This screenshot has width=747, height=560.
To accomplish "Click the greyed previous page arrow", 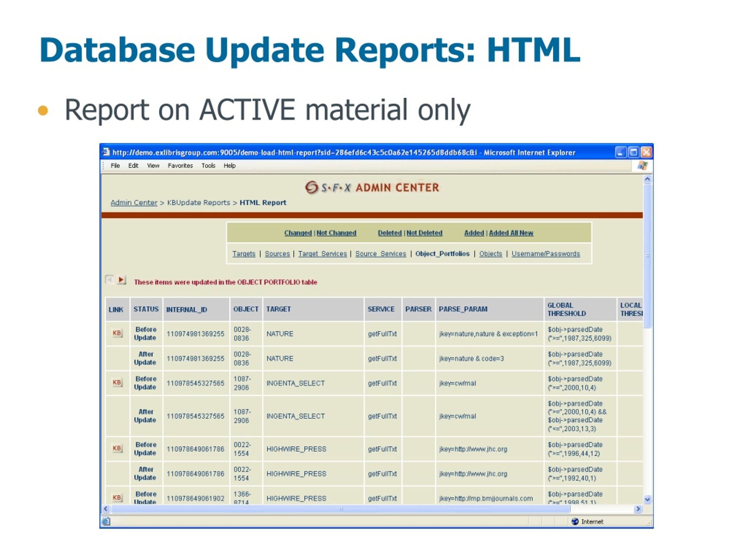I will (109, 280).
